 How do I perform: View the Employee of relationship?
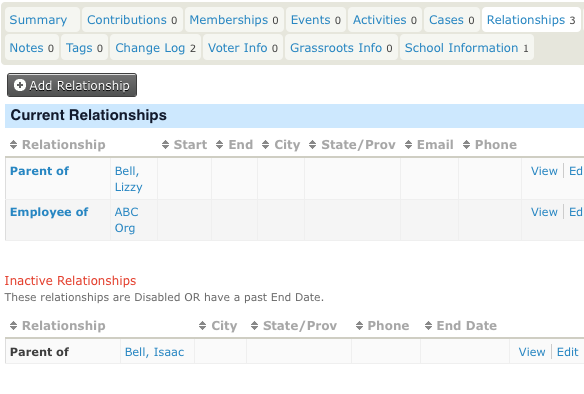pos(544,212)
